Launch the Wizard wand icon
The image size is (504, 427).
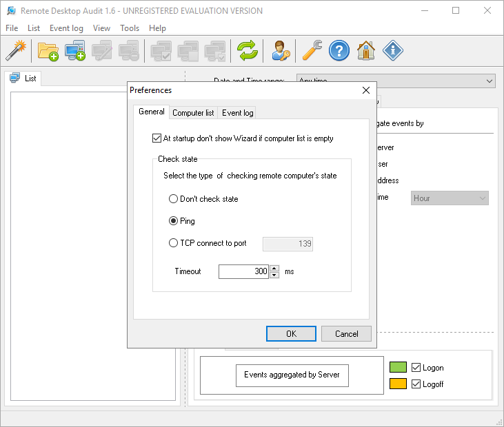click(16, 50)
